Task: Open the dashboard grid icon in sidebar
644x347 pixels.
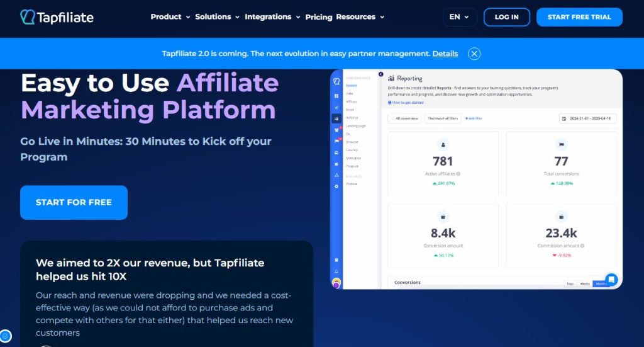Action: [x=336, y=96]
